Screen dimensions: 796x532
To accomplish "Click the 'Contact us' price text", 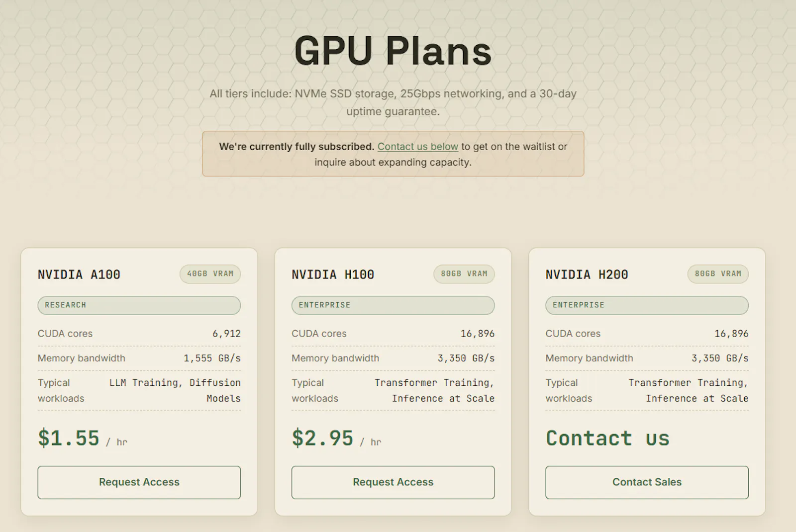I will click(608, 438).
